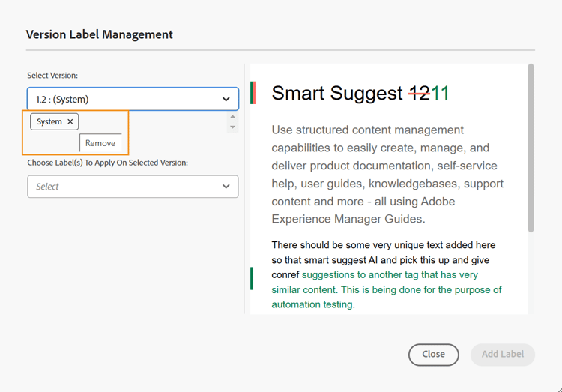Click the Version Label Management dialog title
Image resolution: width=562 pixels, height=392 pixels.
tap(99, 34)
